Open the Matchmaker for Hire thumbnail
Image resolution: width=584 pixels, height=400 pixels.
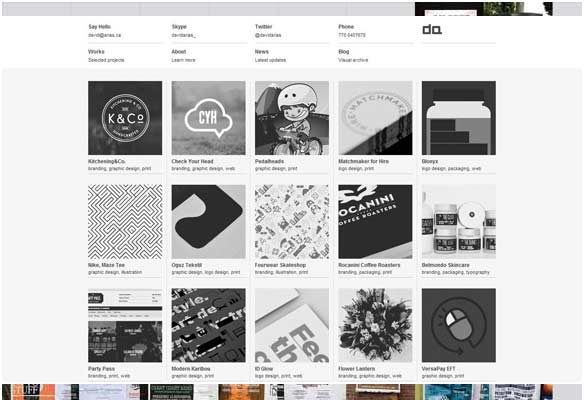tap(375, 118)
